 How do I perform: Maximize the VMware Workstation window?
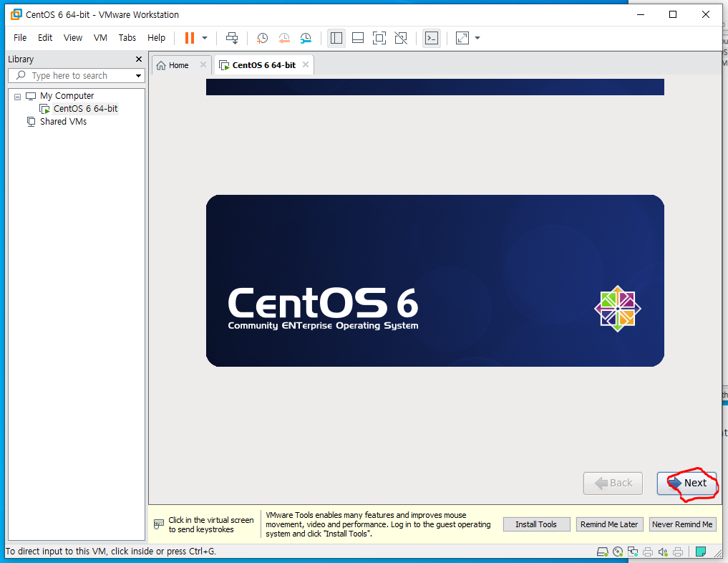[673, 14]
